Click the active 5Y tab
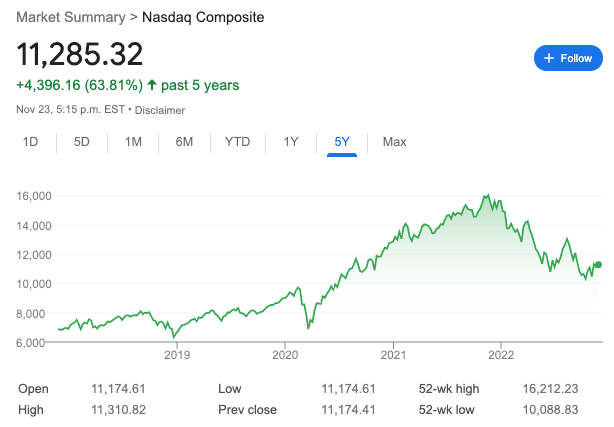The width and height of the screenshot is (614, 427). coord(342,142)
